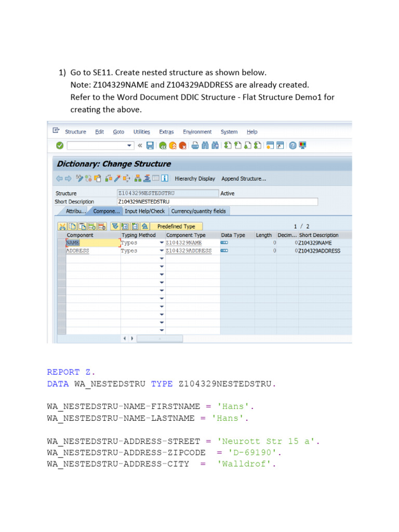Click the Predefined Type button
The image size is (399, 532).
tap(177, 227)
